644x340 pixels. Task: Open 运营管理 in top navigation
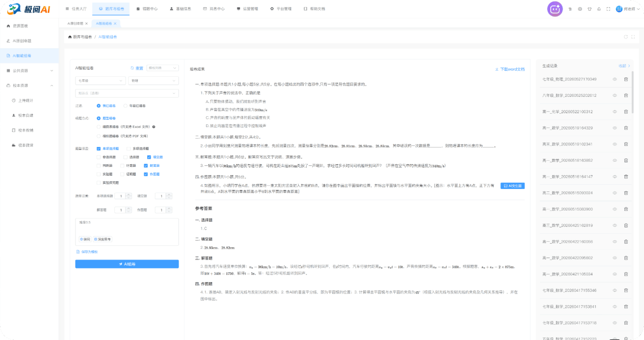tap(247, 9)
